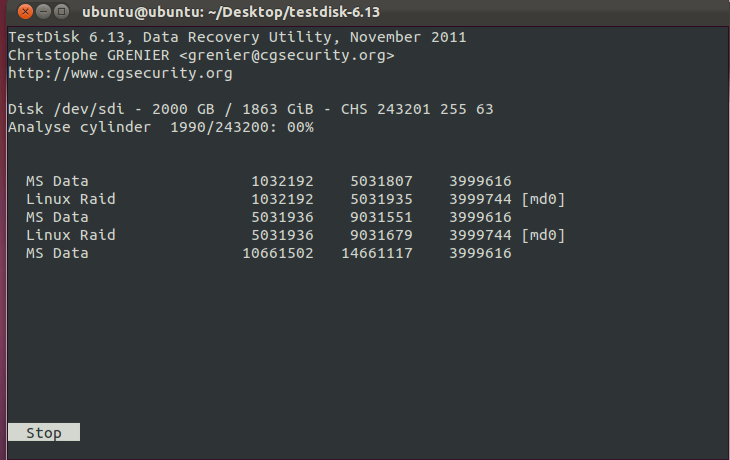The height and width of the screenshot is (460, 730).
Task: Click the Analyse cylinder progress text
Action: click(x=160, y=128)
